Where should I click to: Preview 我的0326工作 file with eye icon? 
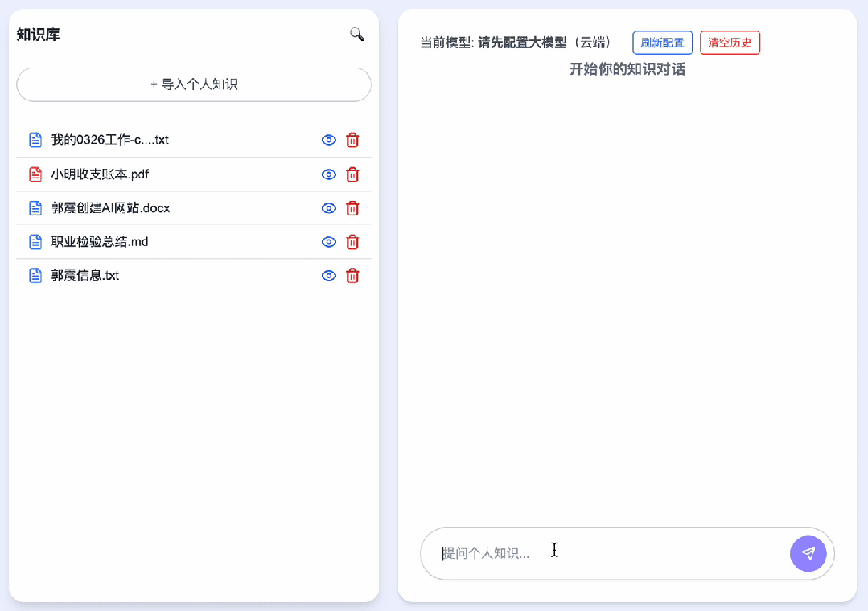[x=328, y=140]
